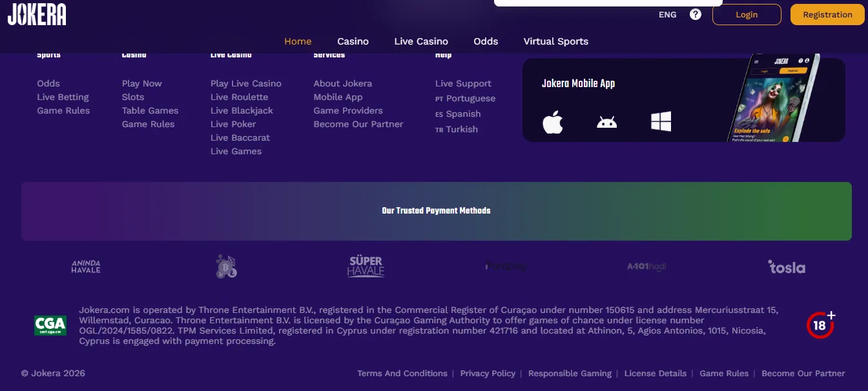Screen dimensions: 868x391
Task: Open the Play Now link
Action: pyautogui.click(x=142, y=83)
